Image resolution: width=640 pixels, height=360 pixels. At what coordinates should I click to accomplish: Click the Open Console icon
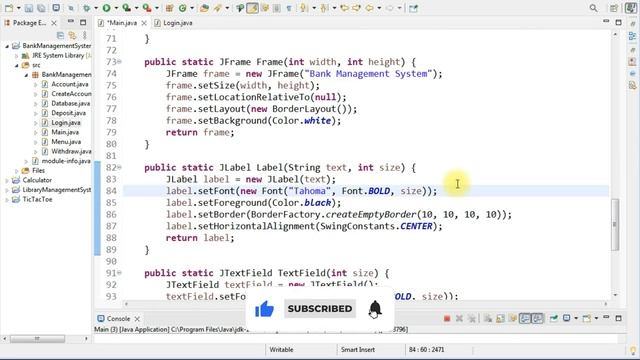click(587, 318)
